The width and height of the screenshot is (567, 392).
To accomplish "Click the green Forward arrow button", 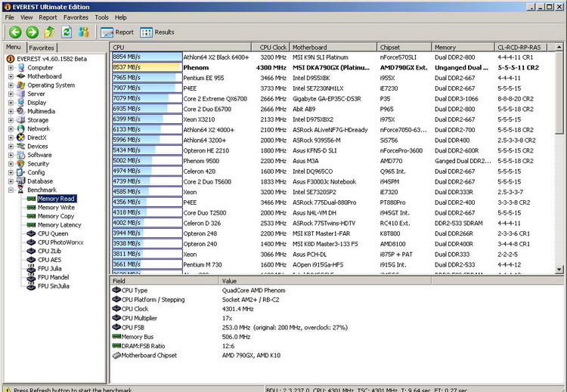I will tap(33, 32).
